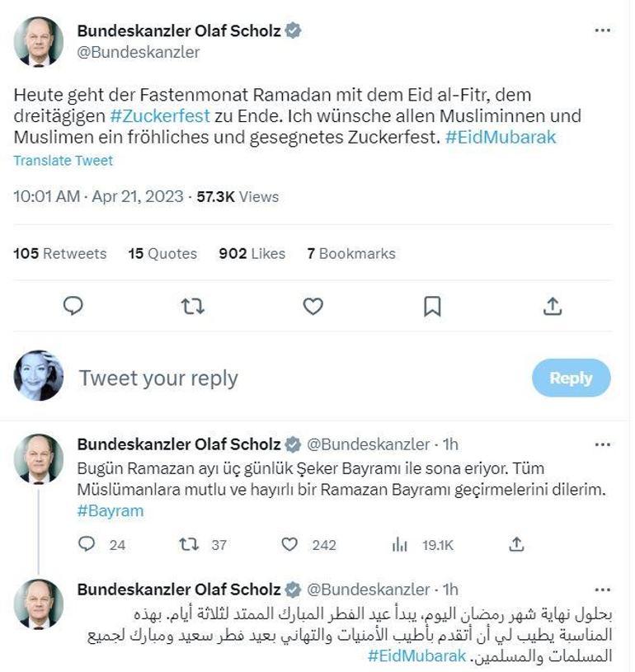Open more options on the Turkish reply
Screen dimensions: 635x672
coord(601,444)
